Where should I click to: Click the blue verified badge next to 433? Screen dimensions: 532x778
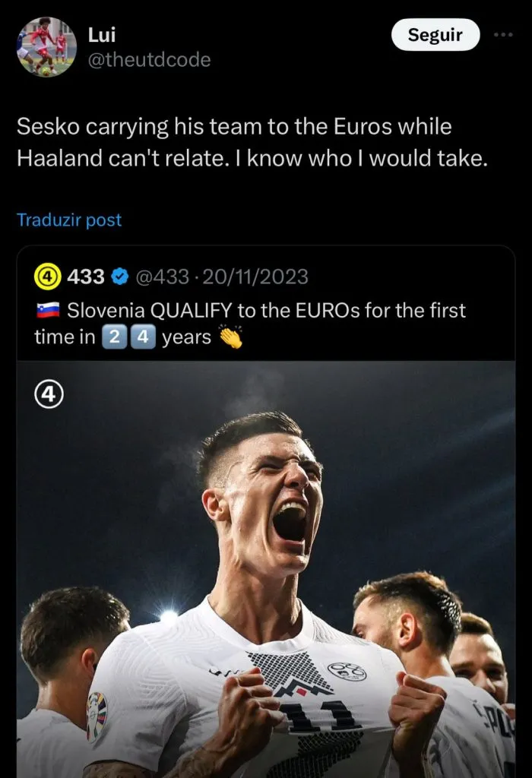coord(119,277)
